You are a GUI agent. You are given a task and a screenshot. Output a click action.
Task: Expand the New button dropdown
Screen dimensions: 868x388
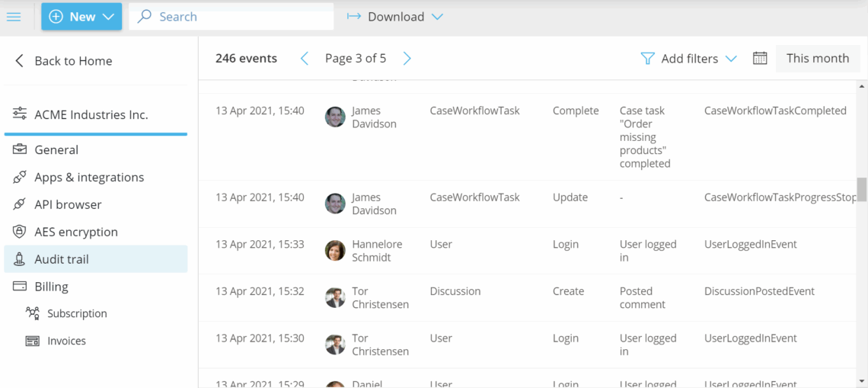pyautogui.click(x=108, y=17)
